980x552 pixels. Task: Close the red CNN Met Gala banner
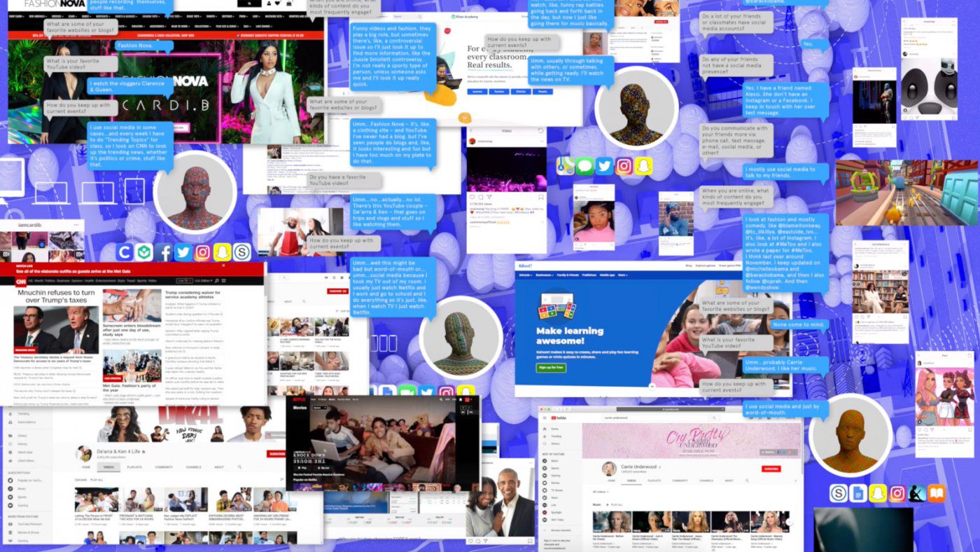coord(224,265)
